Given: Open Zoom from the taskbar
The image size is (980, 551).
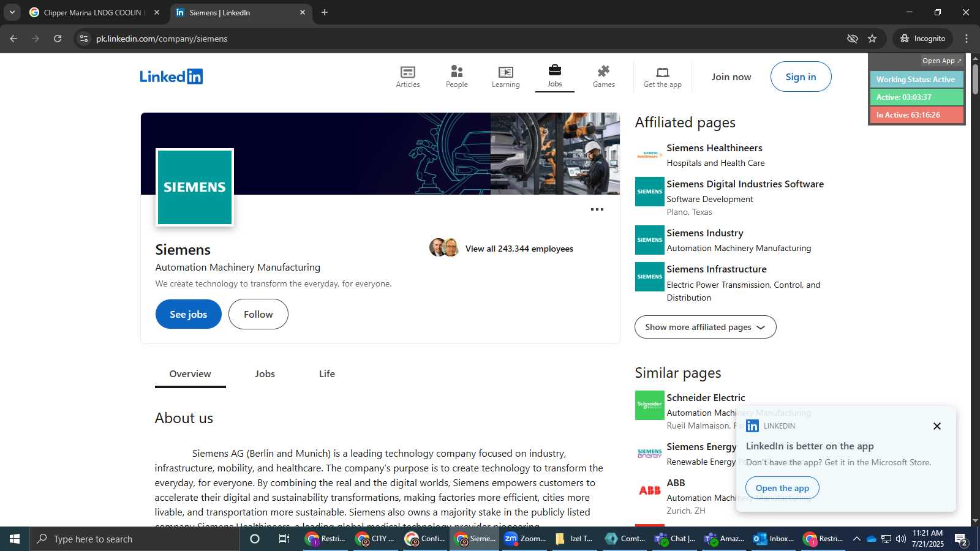Looking at the screenshot, I should click(x=525, y=539).
